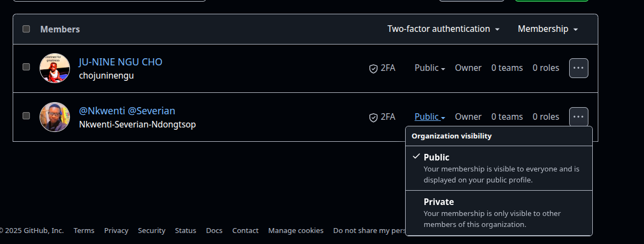
Task: Click the Members column header text
Action: [x=60, y=29]
